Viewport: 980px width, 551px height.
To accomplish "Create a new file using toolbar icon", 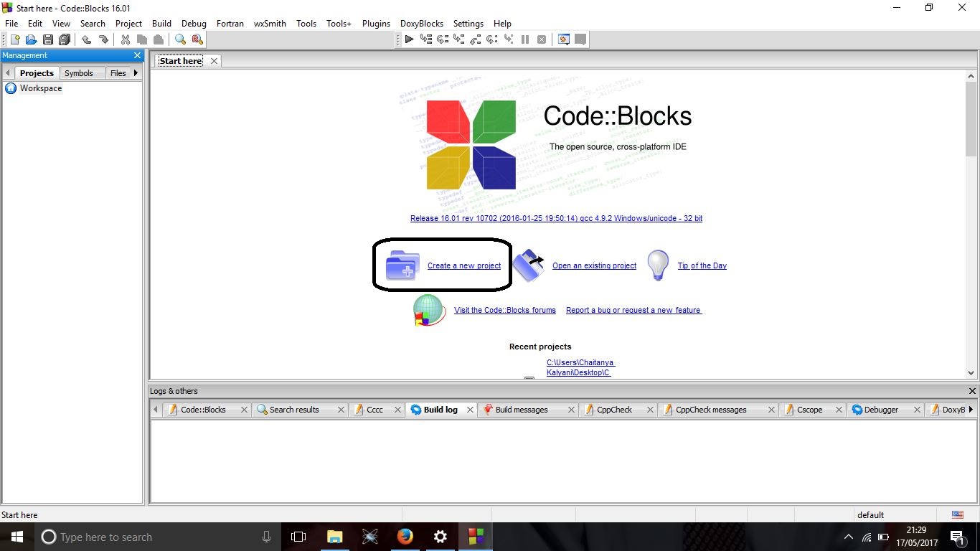I will [x=14, y=39].
